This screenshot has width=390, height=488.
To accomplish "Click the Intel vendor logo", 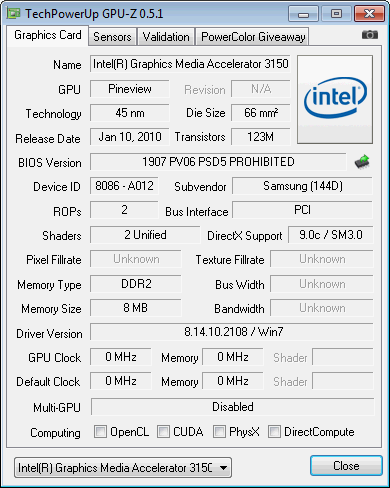I will pos(335,100).
